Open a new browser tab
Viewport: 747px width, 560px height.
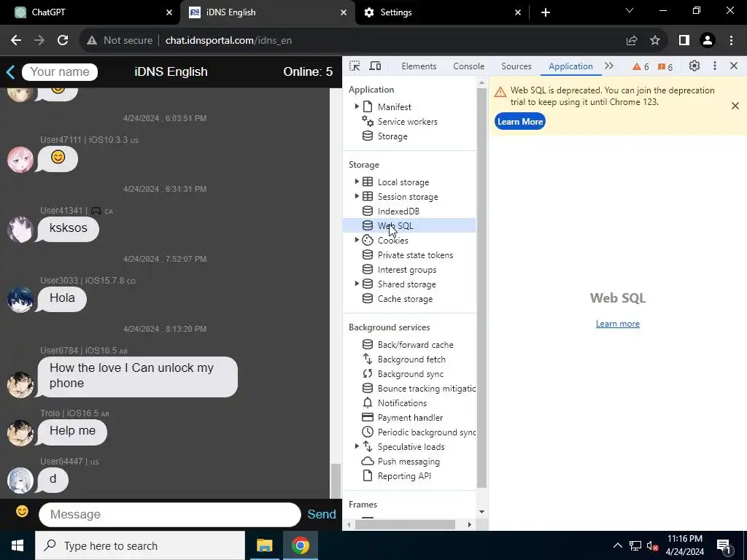point(546,12)
